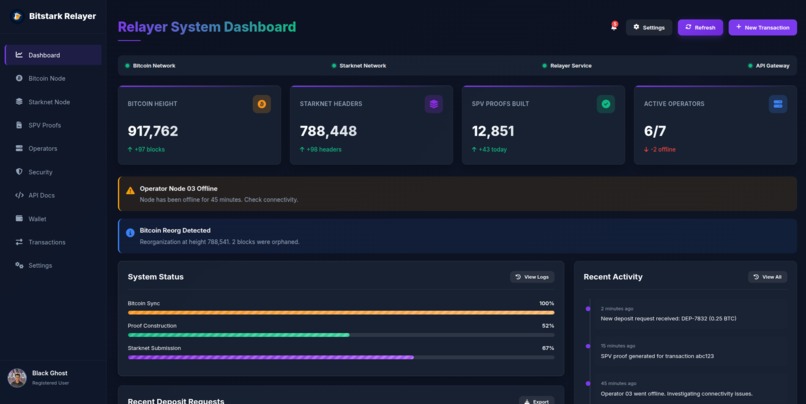Viewport: 806px width, 404px height.
Task: Click the Proof Construction progress bar
Action: tap(341, 335)
